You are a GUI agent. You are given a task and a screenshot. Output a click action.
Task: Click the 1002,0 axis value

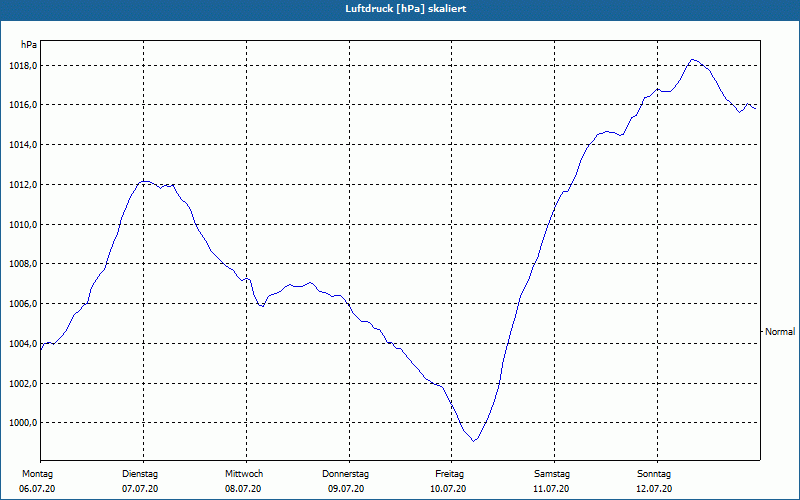tap(22, 384)
